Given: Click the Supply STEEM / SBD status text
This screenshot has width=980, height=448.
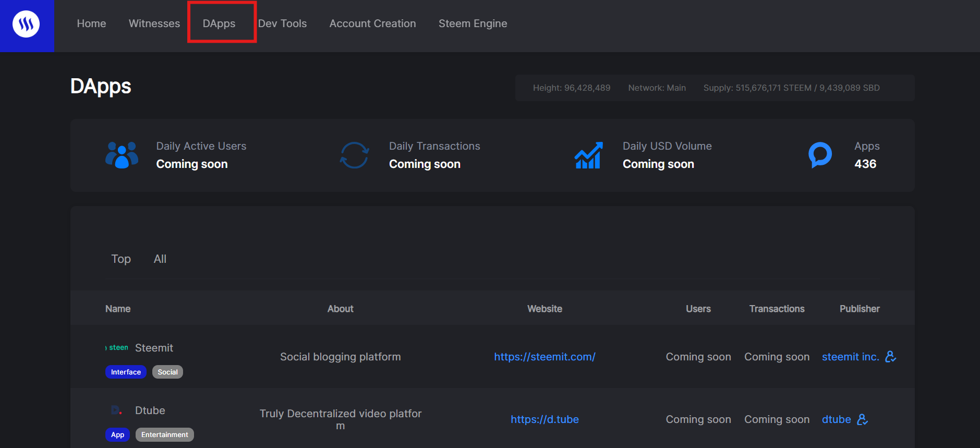Looking at the screenshot, I should pos(792,88).
